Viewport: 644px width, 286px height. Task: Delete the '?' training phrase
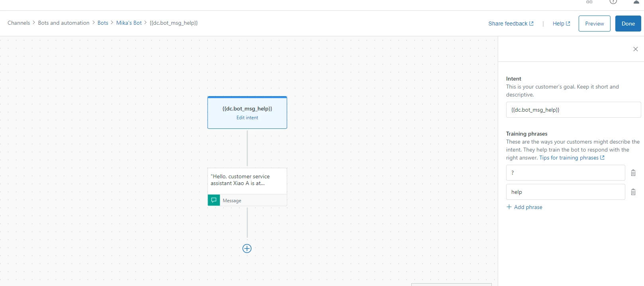(633, 173)
